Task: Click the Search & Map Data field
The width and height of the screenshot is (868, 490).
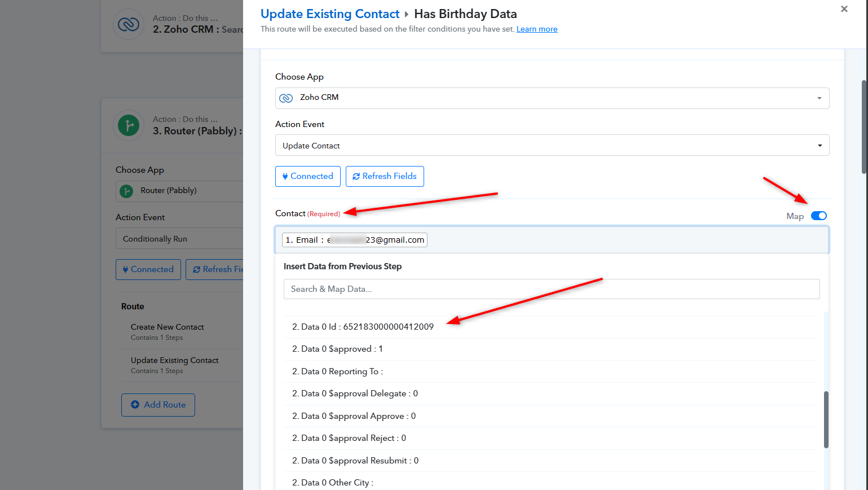Action: (x=552, y=289)
